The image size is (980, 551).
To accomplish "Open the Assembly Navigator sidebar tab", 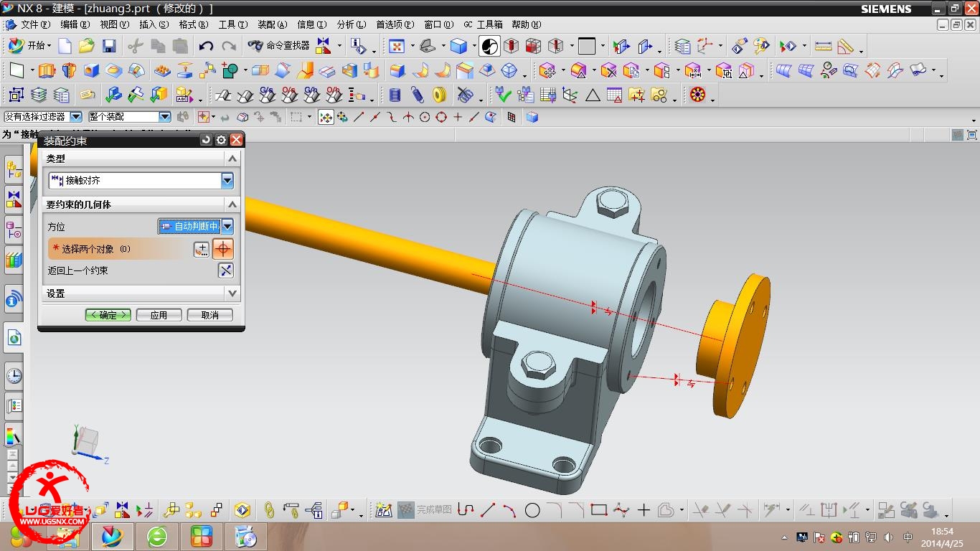I will coord(14,170).
